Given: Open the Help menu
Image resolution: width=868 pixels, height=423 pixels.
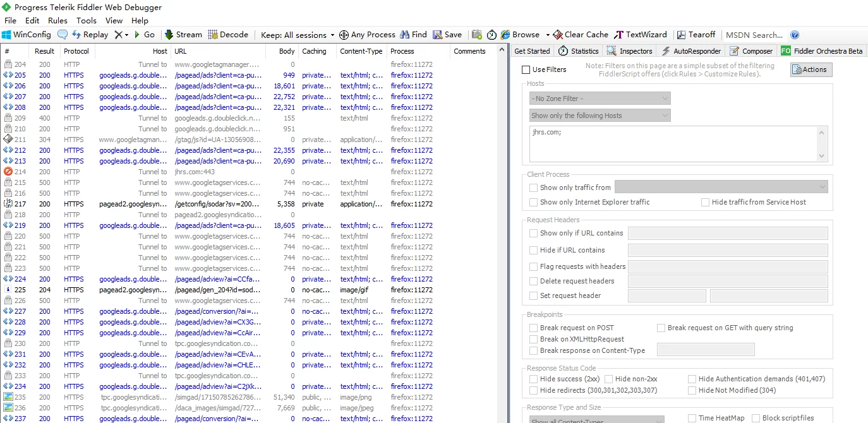Looking at the screenshot, I should [140, 21].
